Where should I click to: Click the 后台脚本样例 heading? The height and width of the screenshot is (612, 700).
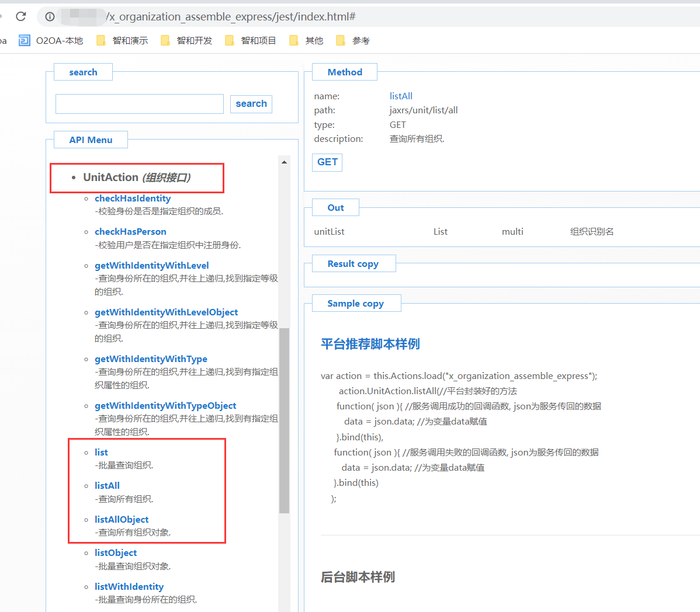tap(358, 577)
